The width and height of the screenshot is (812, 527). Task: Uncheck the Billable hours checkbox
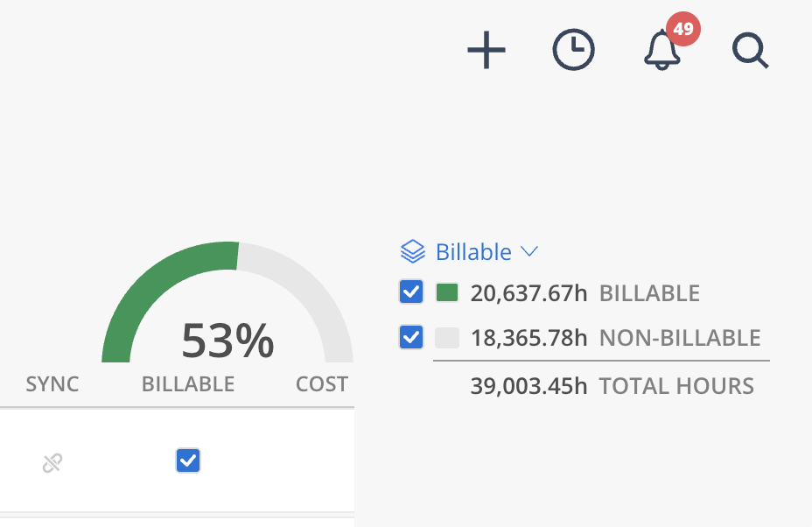click(x=411, y=292)
